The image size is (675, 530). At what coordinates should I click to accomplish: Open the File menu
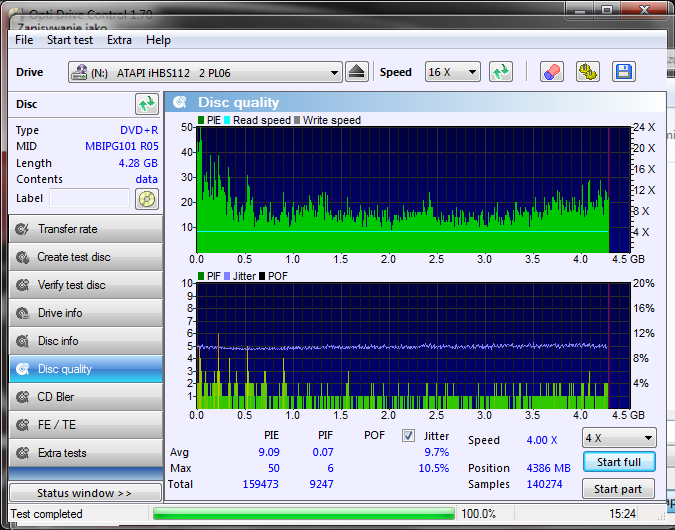[x=24, y=40]
